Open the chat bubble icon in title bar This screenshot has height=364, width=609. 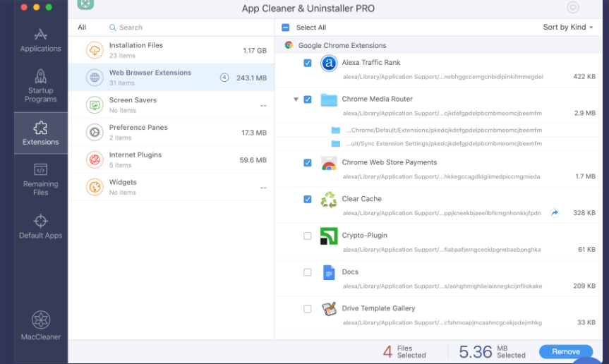[573, 8]
